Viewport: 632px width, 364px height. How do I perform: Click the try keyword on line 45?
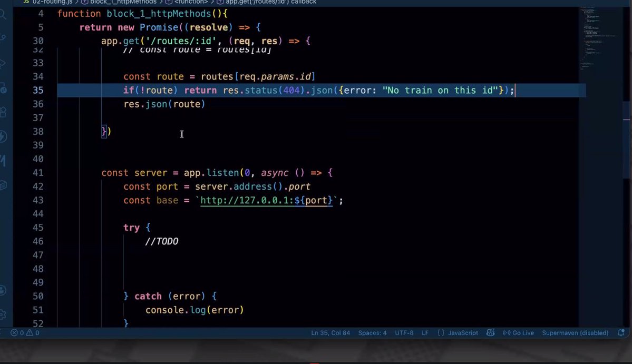(131, 228)
